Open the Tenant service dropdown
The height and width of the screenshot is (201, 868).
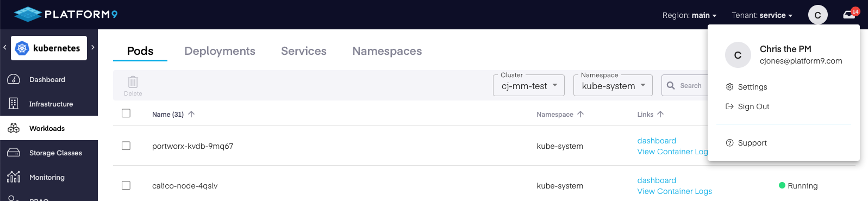coord(762,15)
